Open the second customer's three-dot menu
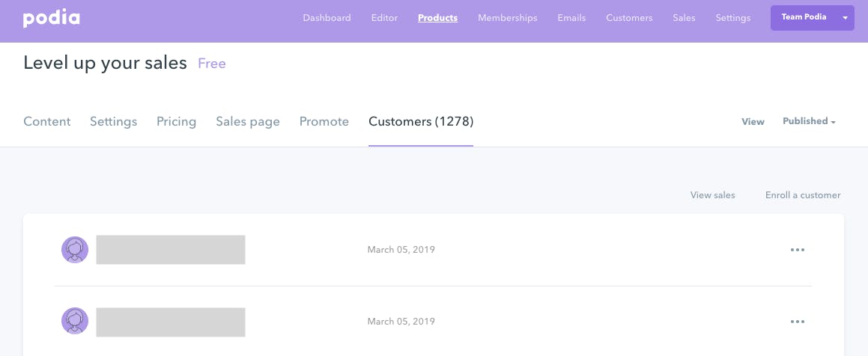This screenshot has height=356, width=868. pos(797,321)
